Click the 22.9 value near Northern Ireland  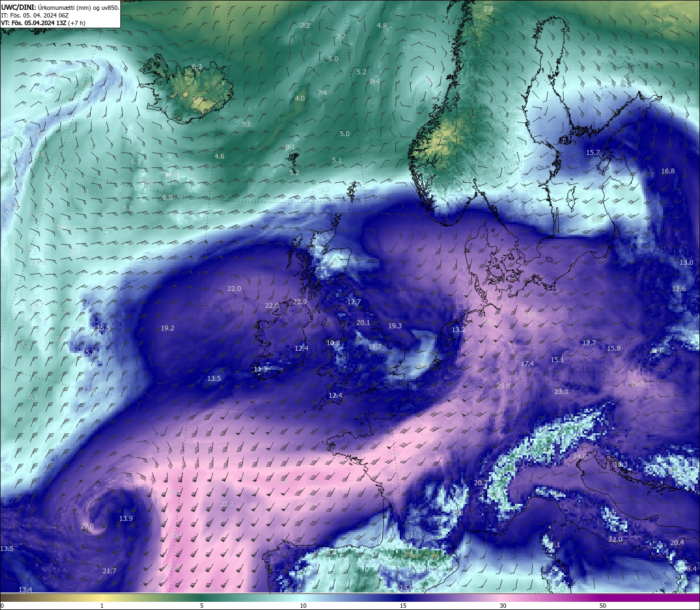[300, 302]
